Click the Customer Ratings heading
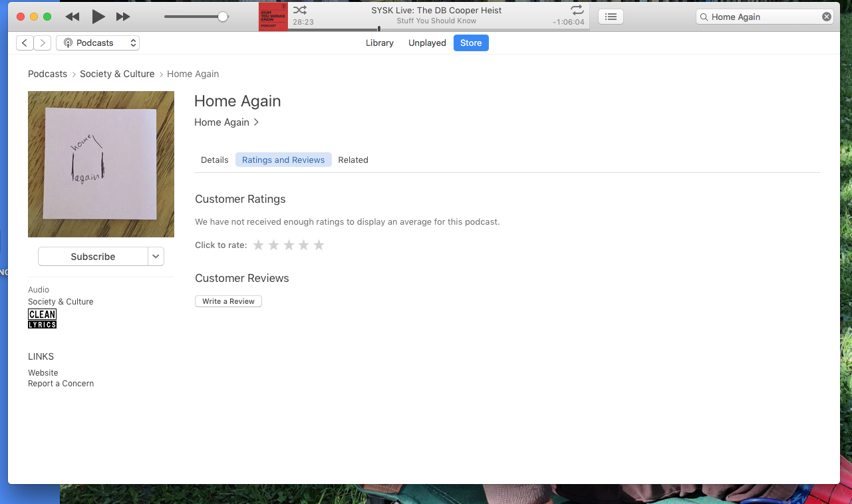This screenshot has height=504, width=852. coord(240,199)
